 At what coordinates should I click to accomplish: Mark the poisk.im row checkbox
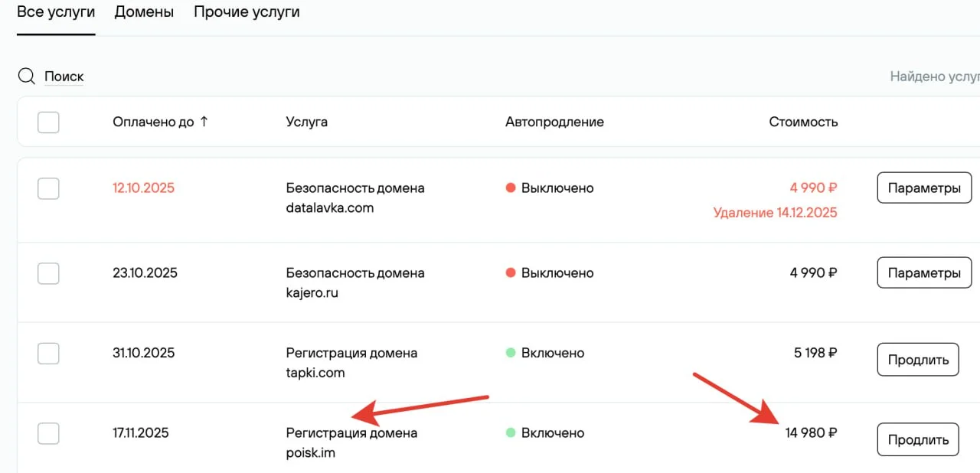tap(48, 433)
